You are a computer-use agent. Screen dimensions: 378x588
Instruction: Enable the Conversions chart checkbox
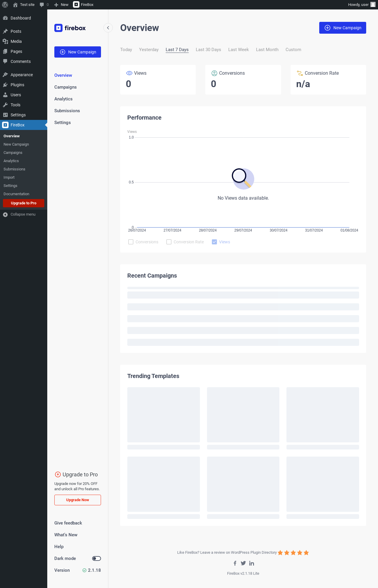(x=131, y=242)
